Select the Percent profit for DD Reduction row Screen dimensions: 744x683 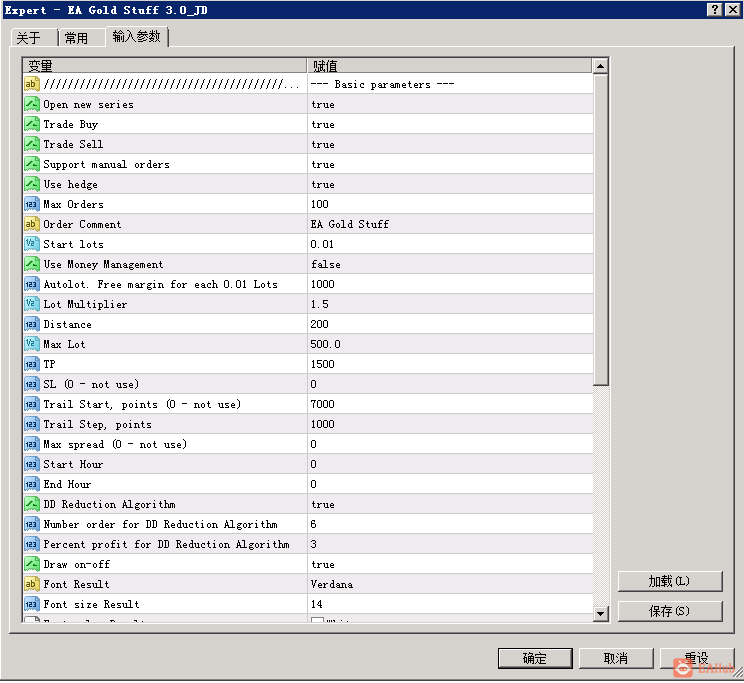pos(308,544)
